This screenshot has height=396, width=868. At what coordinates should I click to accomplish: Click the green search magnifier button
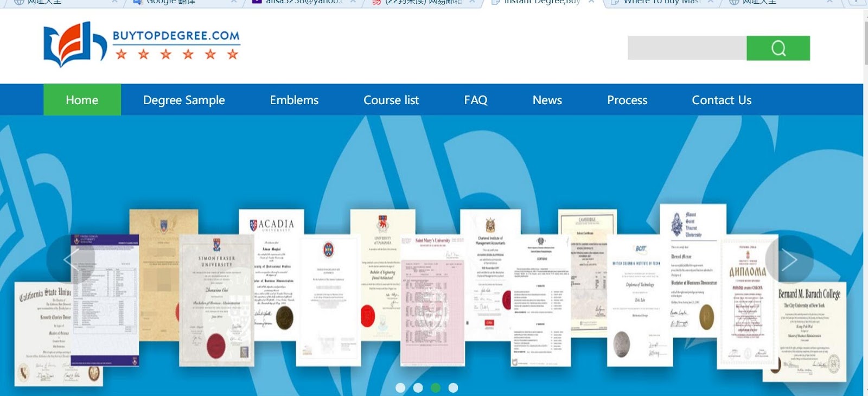click(778, 48)
